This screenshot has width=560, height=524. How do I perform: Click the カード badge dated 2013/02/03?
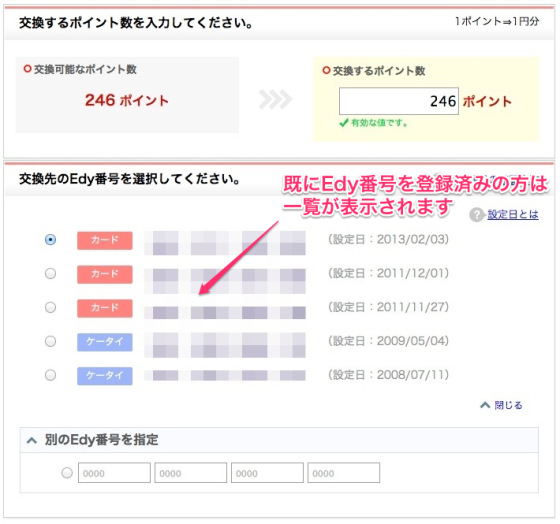tap(105, 240)
